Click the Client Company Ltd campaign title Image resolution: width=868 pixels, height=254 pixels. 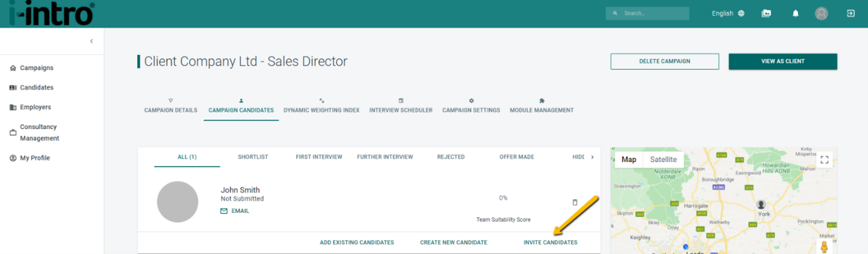pos(246,61)
